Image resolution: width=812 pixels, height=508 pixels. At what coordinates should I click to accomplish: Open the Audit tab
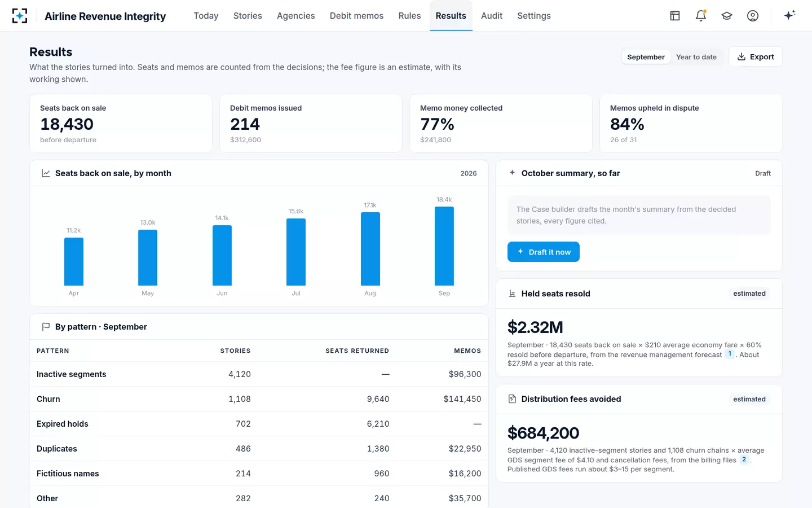tap(492, 16)
